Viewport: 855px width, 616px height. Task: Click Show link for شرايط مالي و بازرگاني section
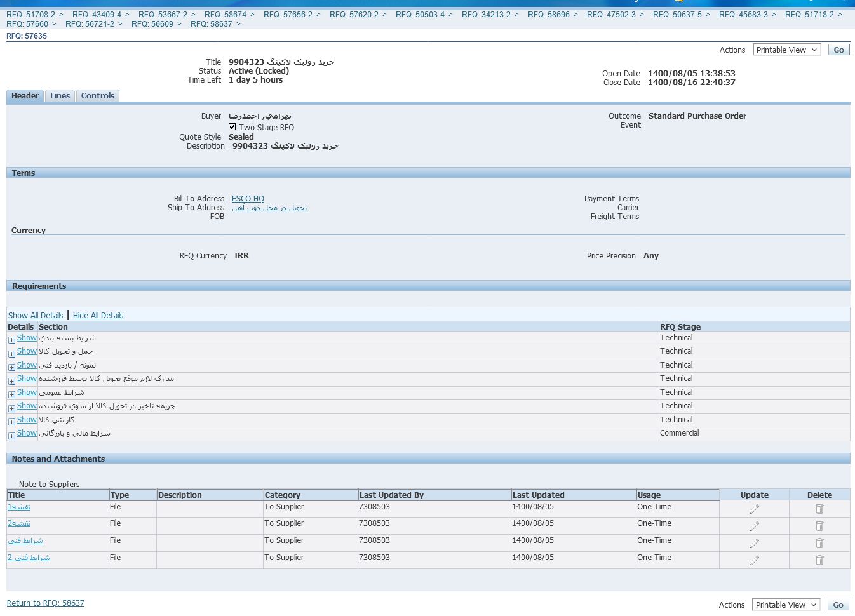point(27,433)
